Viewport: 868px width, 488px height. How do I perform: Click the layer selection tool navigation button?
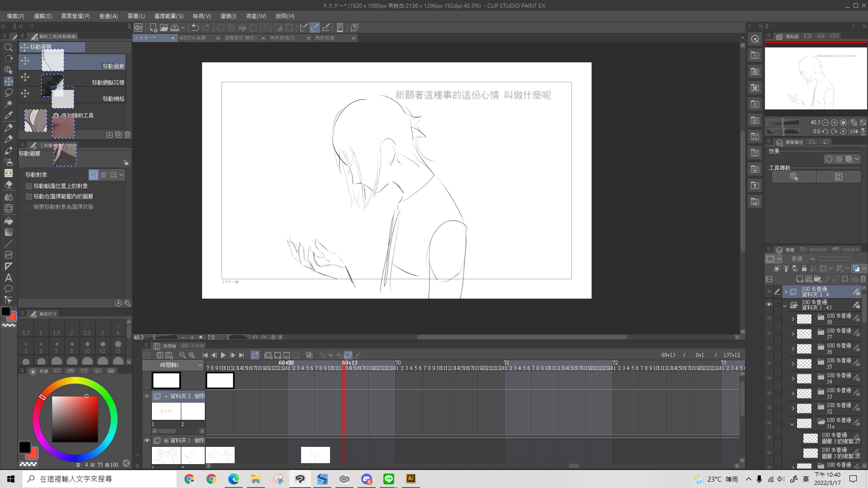(x=794, y=177)
